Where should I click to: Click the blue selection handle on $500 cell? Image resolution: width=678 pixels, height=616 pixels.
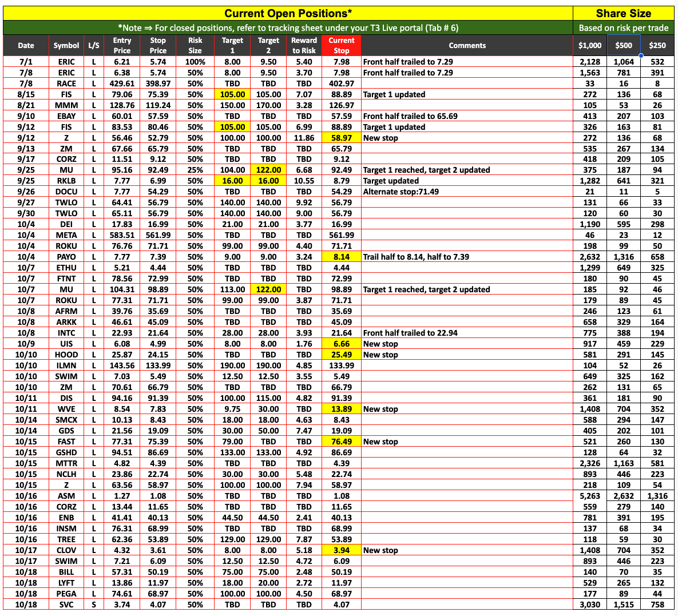(x=640, y=55)
